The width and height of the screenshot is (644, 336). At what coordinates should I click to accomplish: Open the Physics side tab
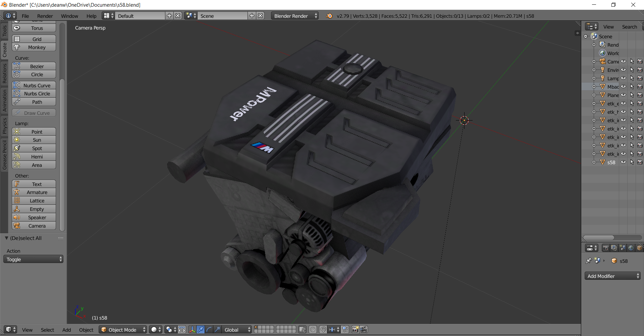point(4,126)
